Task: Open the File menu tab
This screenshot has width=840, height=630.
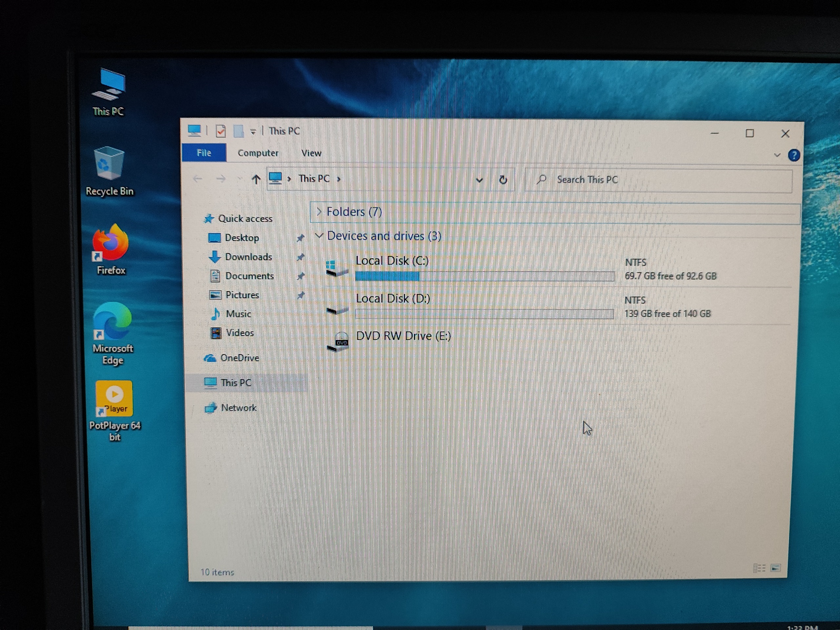Action: 204,153
